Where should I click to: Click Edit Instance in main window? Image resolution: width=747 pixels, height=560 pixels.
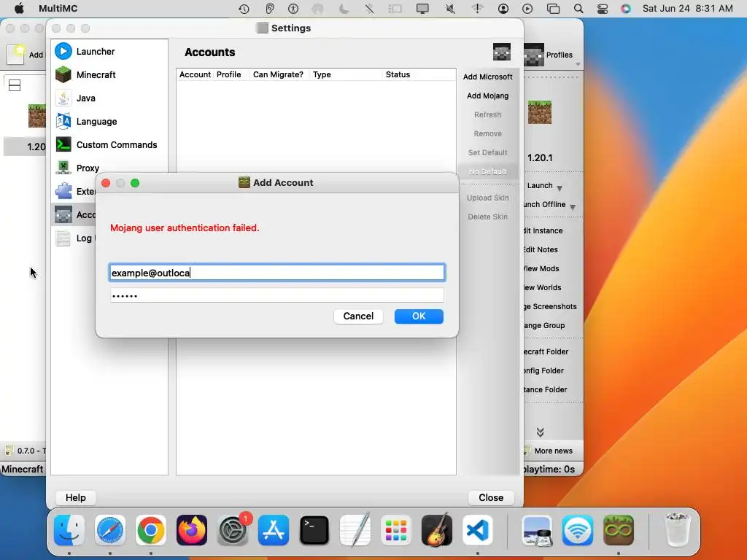pyautogui.click(x=543, y=230)
